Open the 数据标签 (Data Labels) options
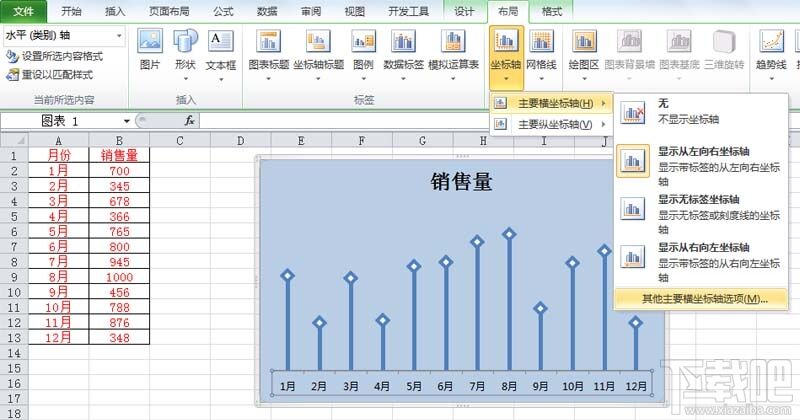 [403, 54]
